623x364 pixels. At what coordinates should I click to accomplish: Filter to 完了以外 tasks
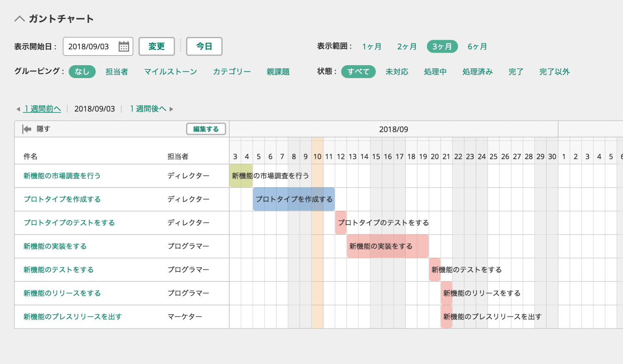tap(554, 71)
